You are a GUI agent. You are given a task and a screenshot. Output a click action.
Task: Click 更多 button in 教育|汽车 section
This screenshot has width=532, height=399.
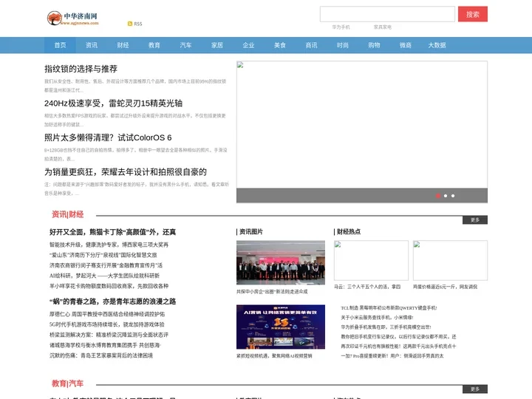click(x=475, y=389)
